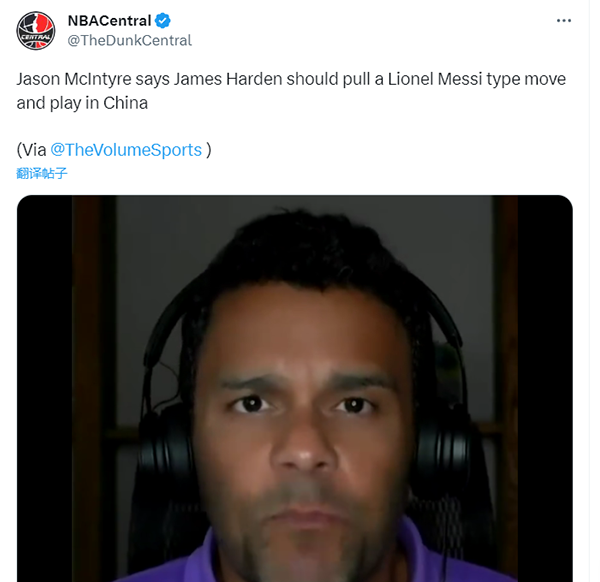Open the NBACentral profile avatar

point(36,31)
